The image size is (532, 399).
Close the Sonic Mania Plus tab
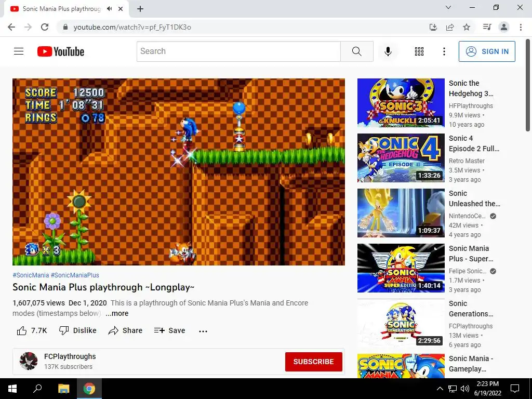click(121, 9)
